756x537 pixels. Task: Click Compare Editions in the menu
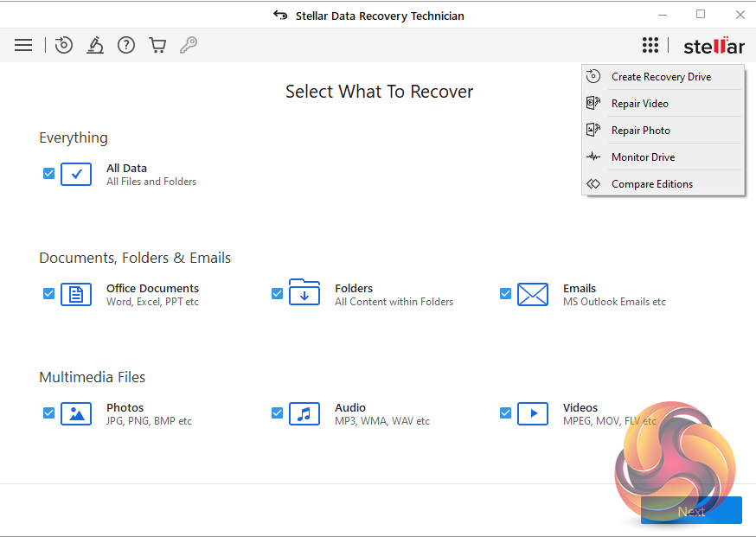tap(652, 184)
